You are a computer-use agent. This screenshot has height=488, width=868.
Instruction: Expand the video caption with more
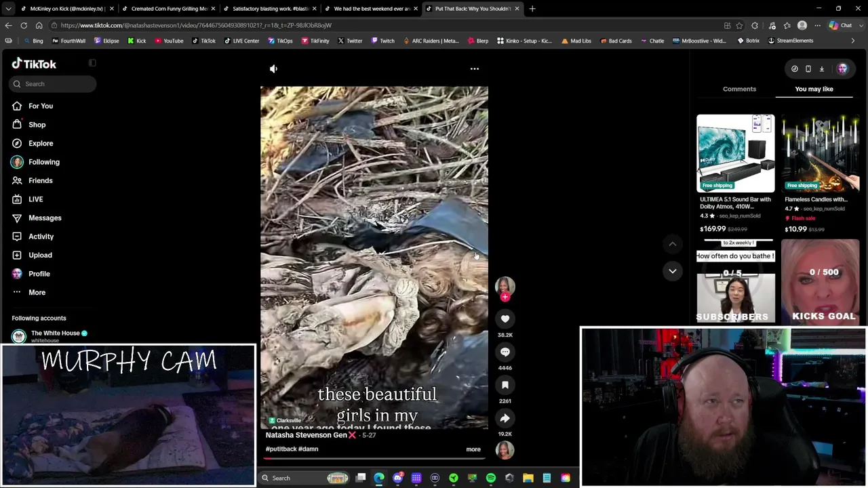click(x=473, y=449)
